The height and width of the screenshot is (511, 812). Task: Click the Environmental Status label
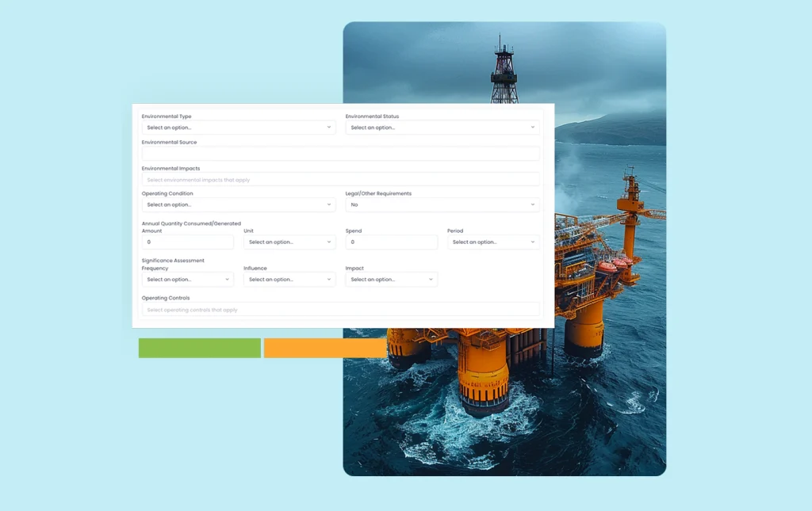point(372,116)
